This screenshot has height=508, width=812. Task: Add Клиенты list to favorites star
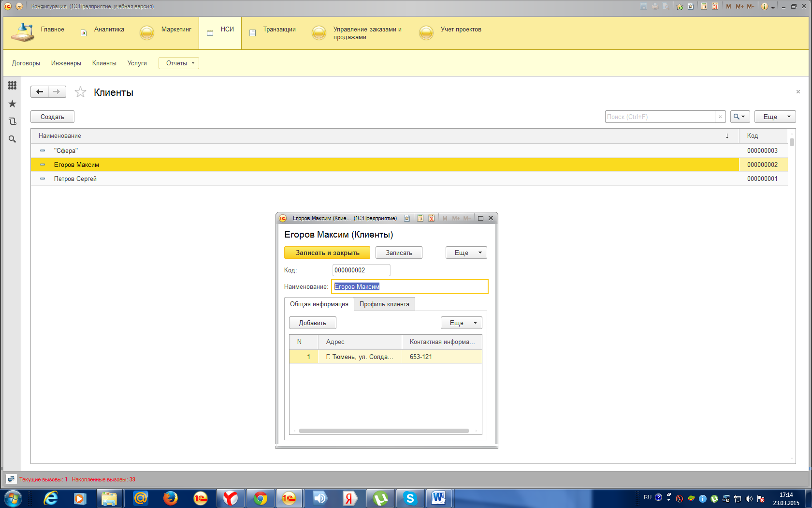(x=80, y=92)
